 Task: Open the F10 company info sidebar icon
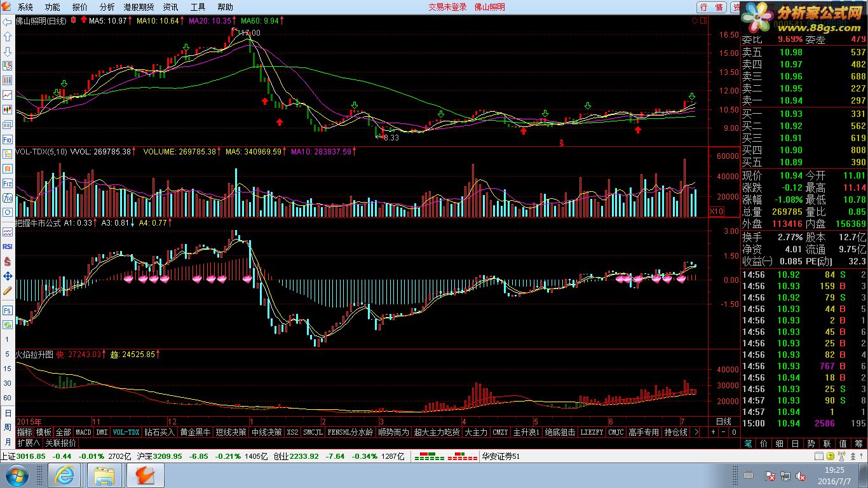[8, 139]
